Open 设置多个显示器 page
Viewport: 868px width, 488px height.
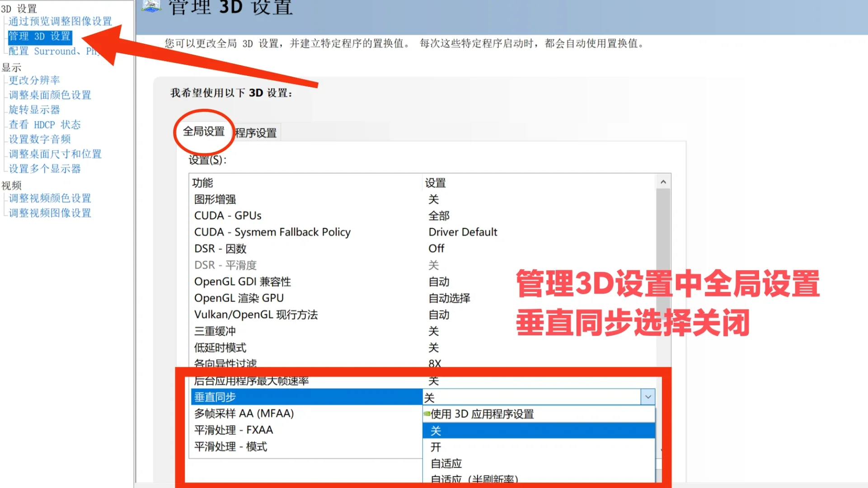click(x=45, y=169)
